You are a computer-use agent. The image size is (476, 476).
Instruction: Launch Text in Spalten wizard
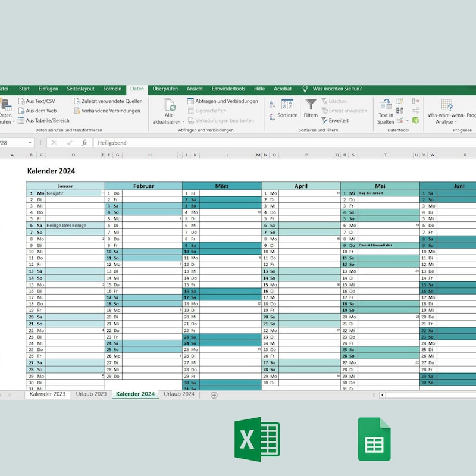pyautogui.click(x=386, y=111)
